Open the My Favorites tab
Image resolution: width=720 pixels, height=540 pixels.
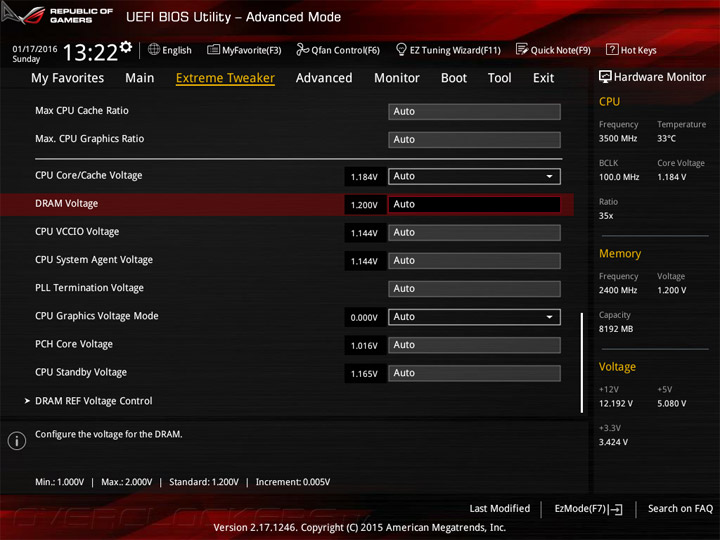68,78
